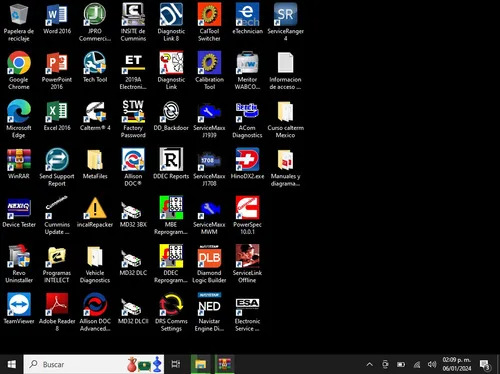Select the Factory Password icon
Viewport: 500px width, 374px height.
tap(133, 119)
